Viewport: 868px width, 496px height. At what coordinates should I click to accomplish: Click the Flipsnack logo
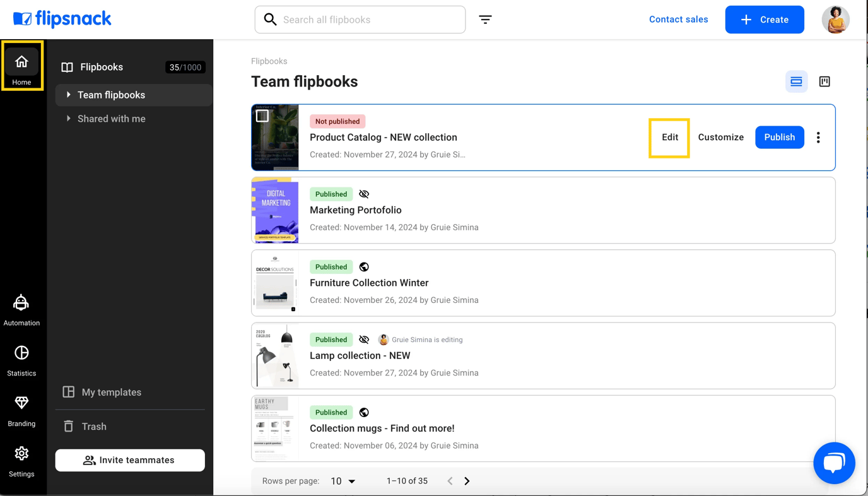pyautogui.click(x=61, y=19)
